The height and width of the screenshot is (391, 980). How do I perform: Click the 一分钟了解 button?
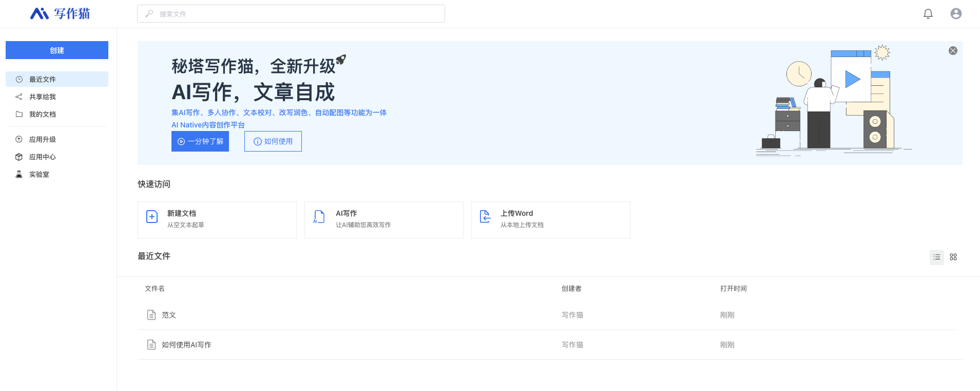[200, 141]
